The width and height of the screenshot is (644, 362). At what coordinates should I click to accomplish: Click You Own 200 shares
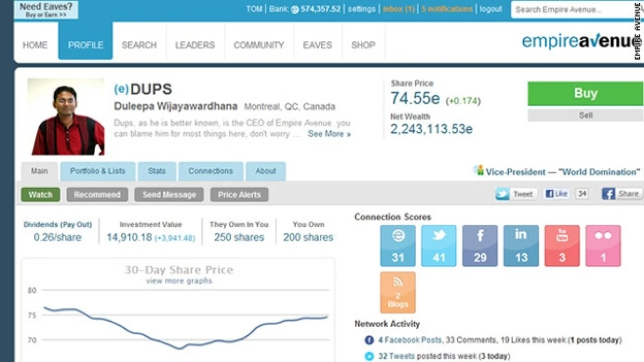(x=309, y=238)
